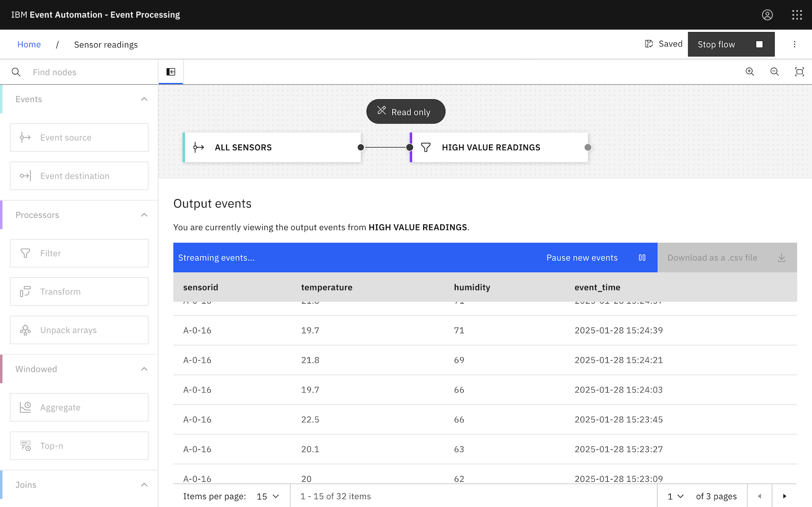The image size is (812, 507).
Task: Click the Find nodes search field
Action: (90, 72)
